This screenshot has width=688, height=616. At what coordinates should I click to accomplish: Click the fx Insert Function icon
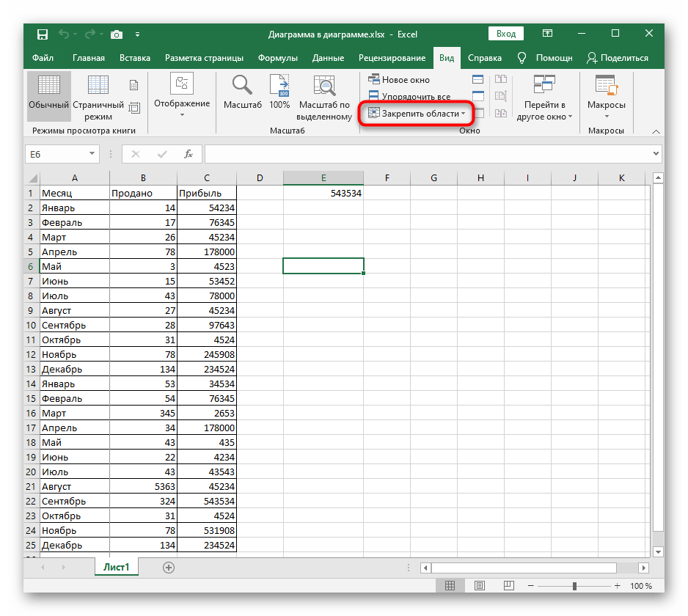[x=189, y=154]
